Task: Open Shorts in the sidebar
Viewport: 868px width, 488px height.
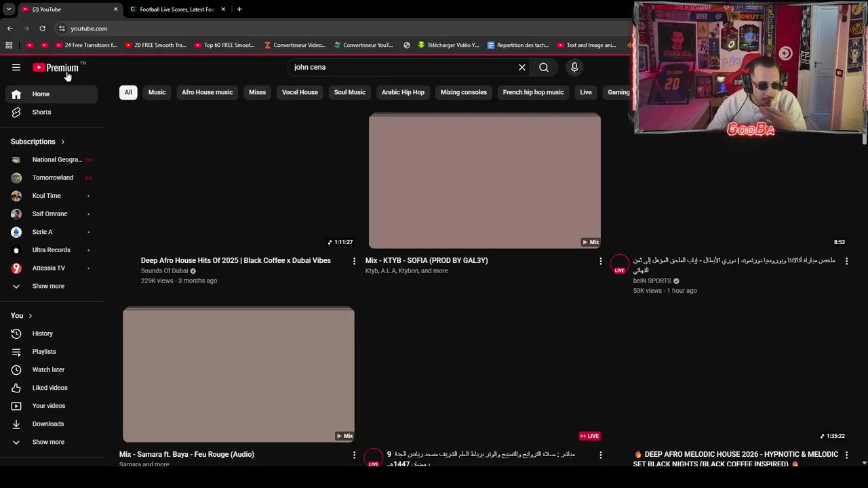Action: pyautogui.click(x=52, y=112)
